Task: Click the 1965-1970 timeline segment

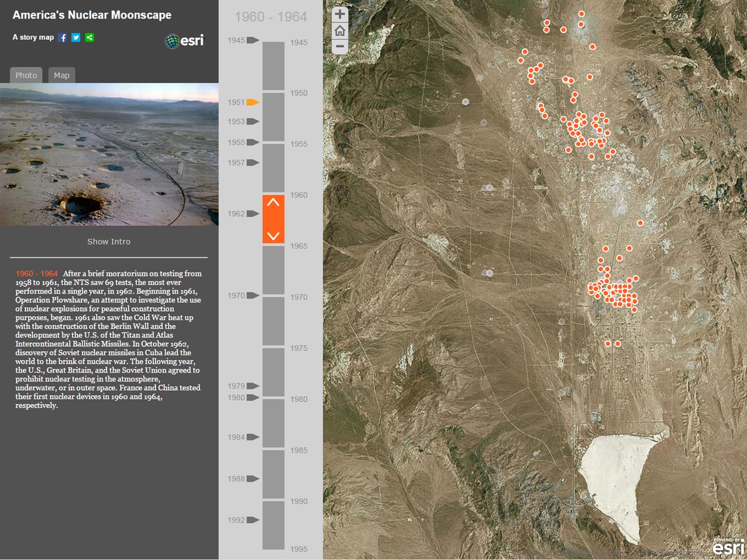Action: point(273,270)
